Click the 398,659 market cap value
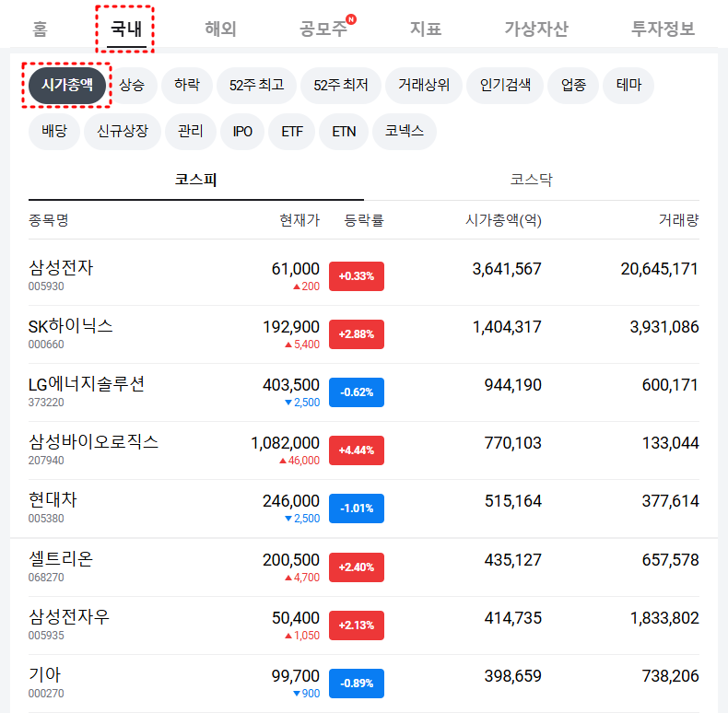The width and height of the screenshot is (728, 713). 513,676
